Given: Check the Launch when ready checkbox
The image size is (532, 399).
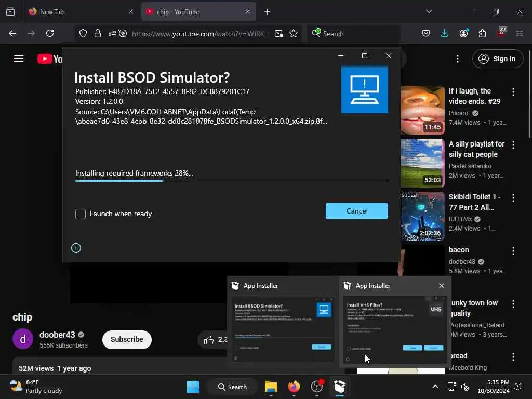Looking at the screenshot, I should pyautogui.click(x=81, y=214).
